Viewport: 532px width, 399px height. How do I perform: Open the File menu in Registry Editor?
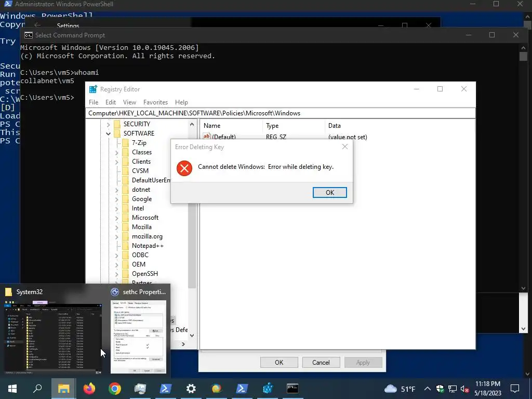point(94,102)
